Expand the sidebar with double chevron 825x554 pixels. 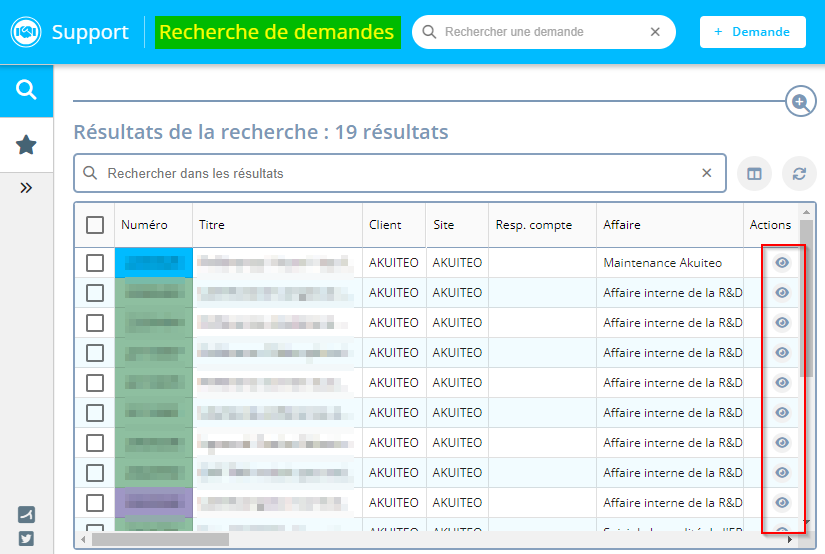[x=26, y=187]
